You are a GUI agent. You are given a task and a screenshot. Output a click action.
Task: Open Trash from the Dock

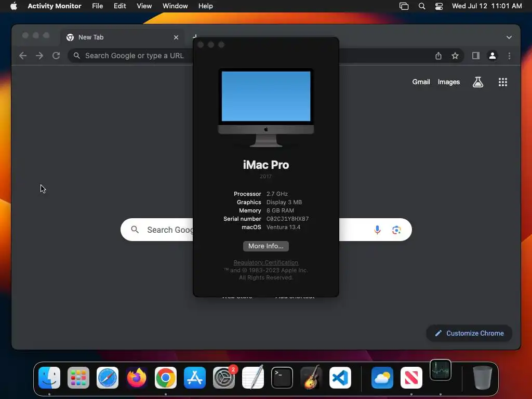coord(483,378)
